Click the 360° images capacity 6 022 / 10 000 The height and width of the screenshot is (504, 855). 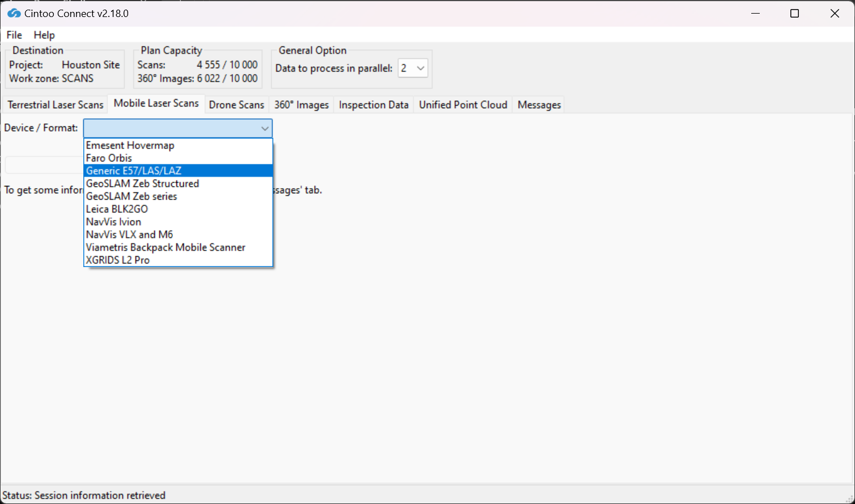227,78
